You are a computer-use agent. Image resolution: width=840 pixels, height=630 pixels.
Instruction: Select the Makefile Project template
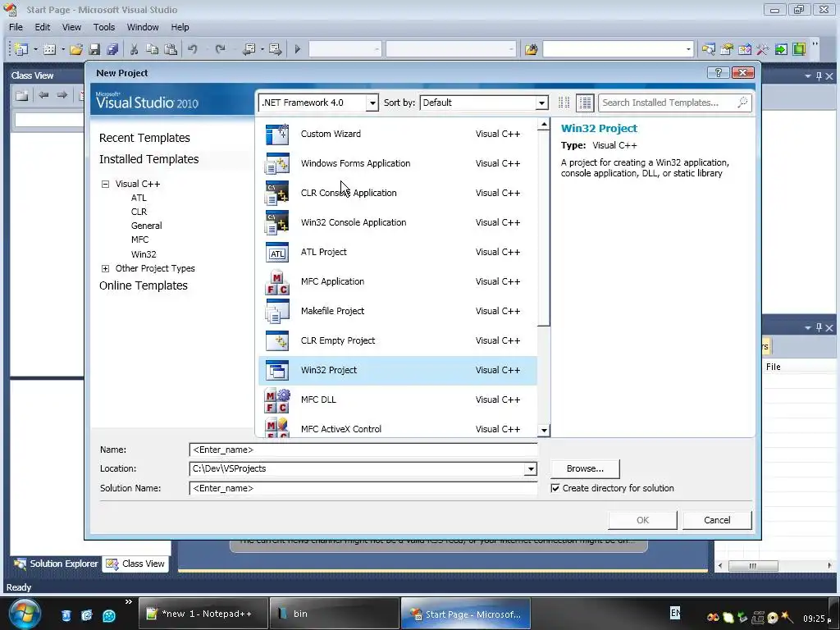pos(398,311)
